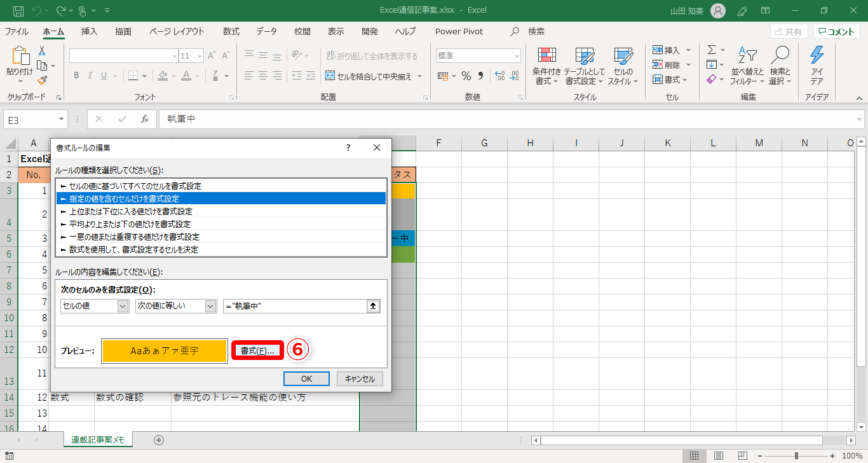Click the OK button in the dialog

[306, 378]
